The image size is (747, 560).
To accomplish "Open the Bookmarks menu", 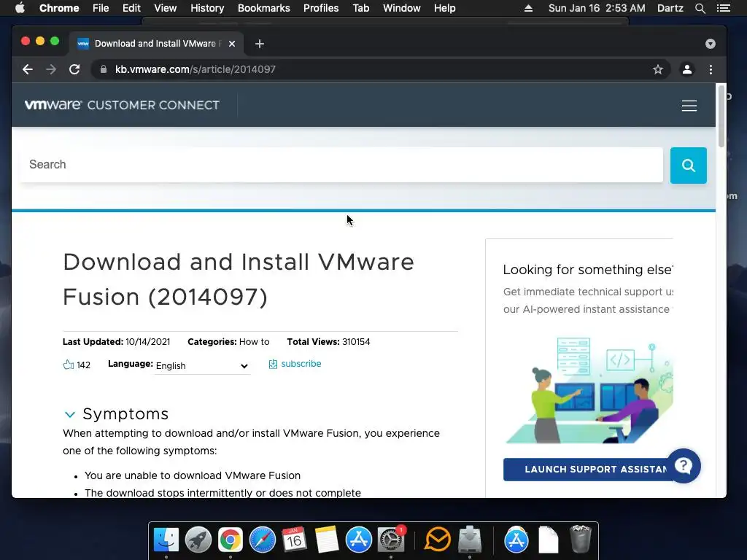I will (x=264, y=8).
